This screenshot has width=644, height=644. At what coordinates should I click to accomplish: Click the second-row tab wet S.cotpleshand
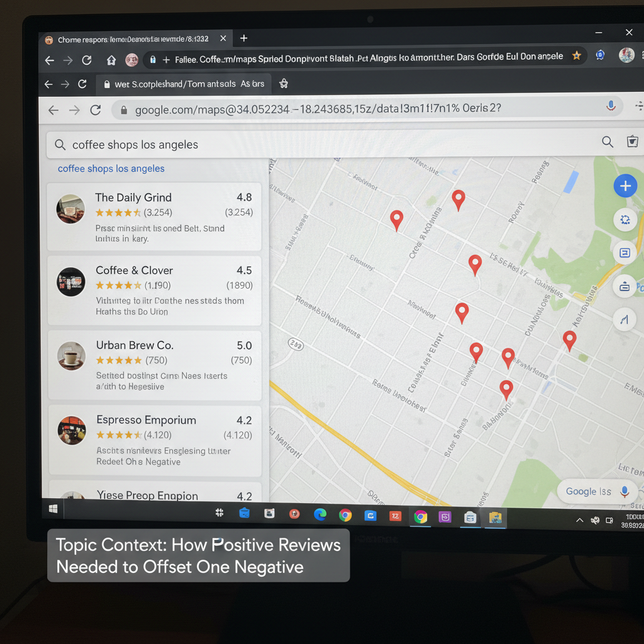point(184,84)
